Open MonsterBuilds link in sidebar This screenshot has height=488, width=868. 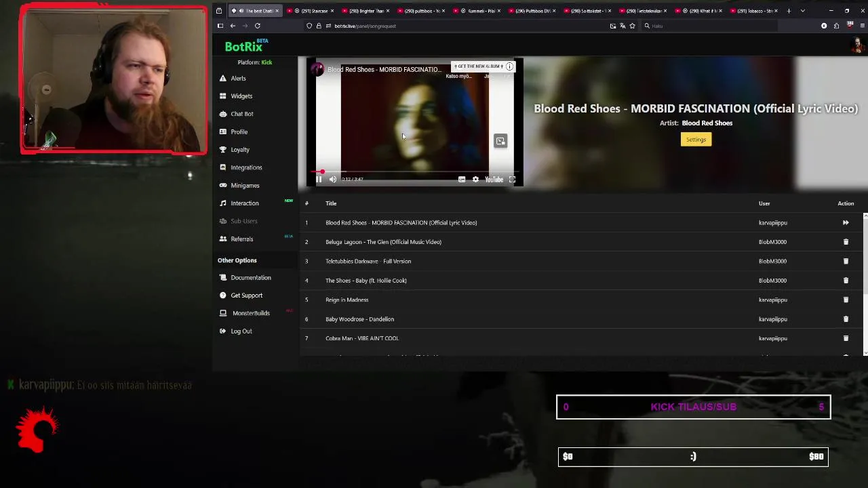(251, 313)
